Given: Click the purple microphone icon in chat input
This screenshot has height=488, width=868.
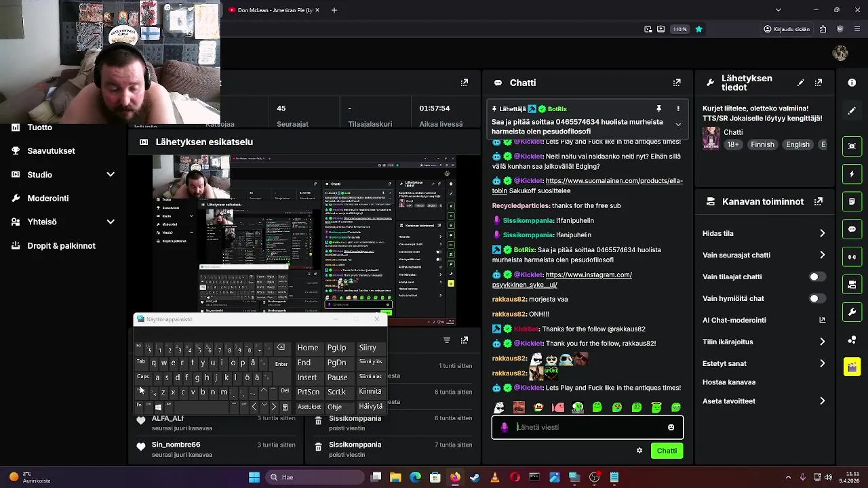Looking at the screenshot, I should pos(505,427).
